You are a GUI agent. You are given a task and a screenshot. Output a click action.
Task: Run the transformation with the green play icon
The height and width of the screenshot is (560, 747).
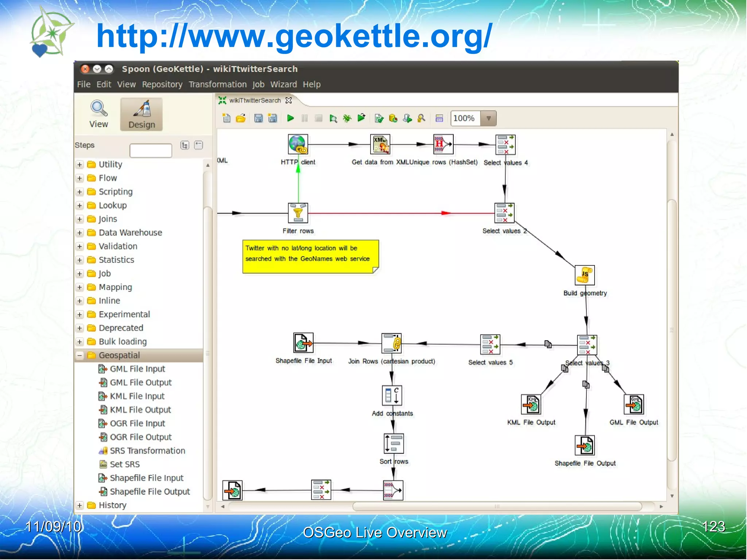click(290, 118)
